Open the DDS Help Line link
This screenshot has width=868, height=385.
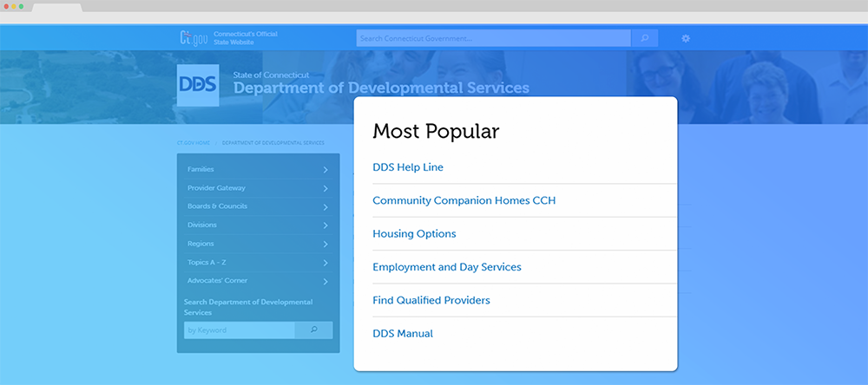coord(408,167)
